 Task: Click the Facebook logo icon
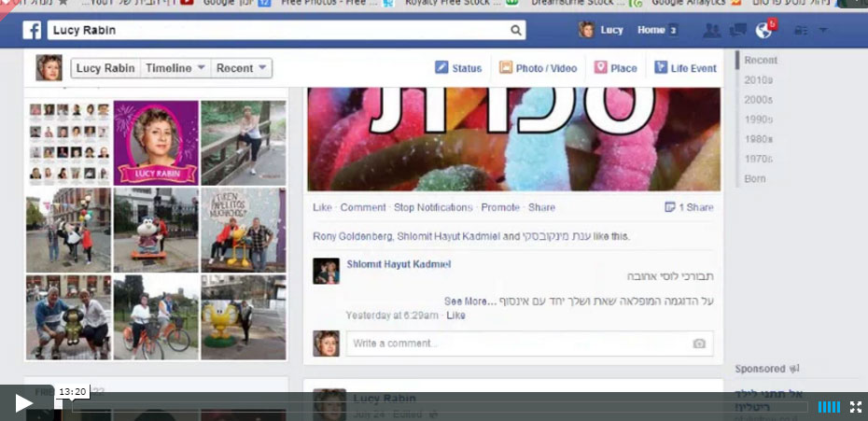coord(32,30)
